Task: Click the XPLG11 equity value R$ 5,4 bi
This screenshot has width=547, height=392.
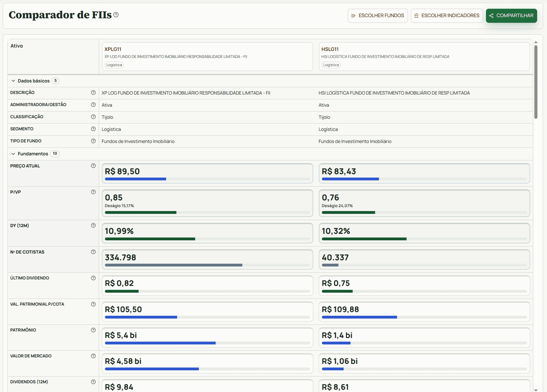Action: (x=121, y=335)
